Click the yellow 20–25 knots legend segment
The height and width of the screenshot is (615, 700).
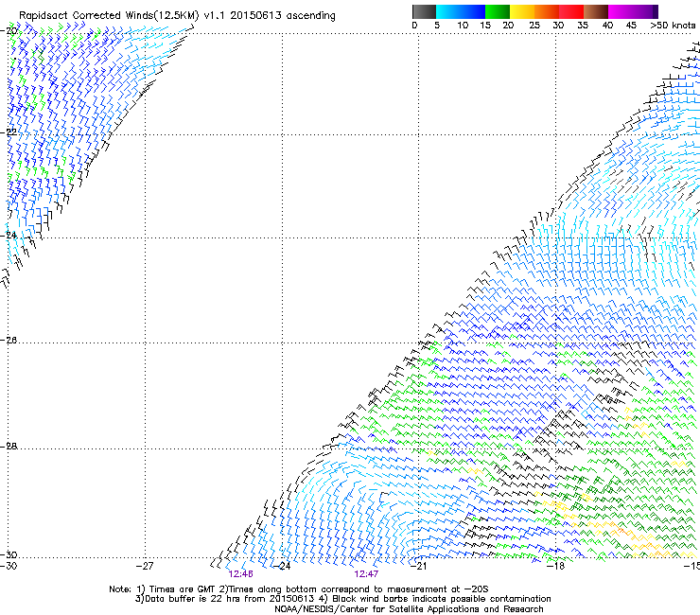click(522, 11)
